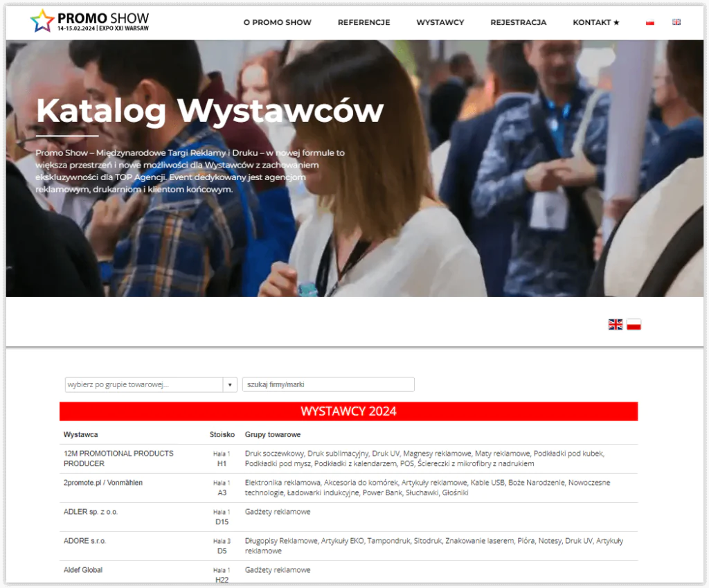
Task: Open KONTAKT menu item
Action: 596,22
